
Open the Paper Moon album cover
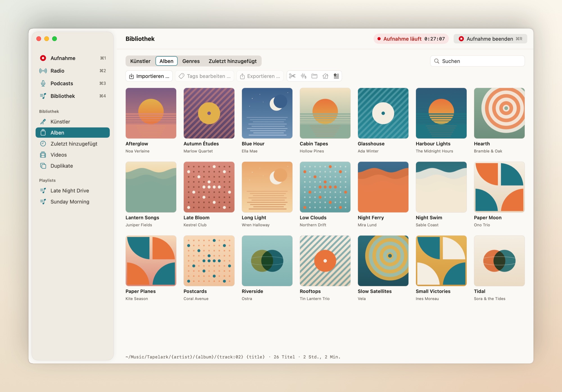tap(499, 187)
